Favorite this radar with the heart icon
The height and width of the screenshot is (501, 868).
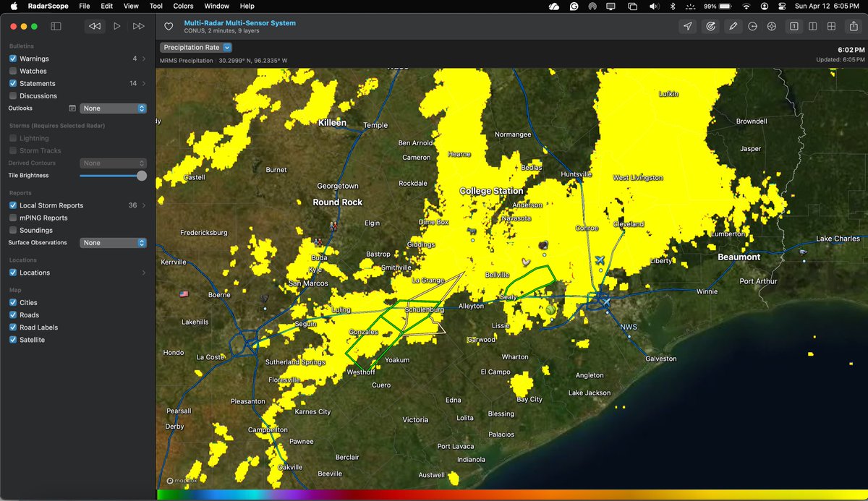(169, 26)
